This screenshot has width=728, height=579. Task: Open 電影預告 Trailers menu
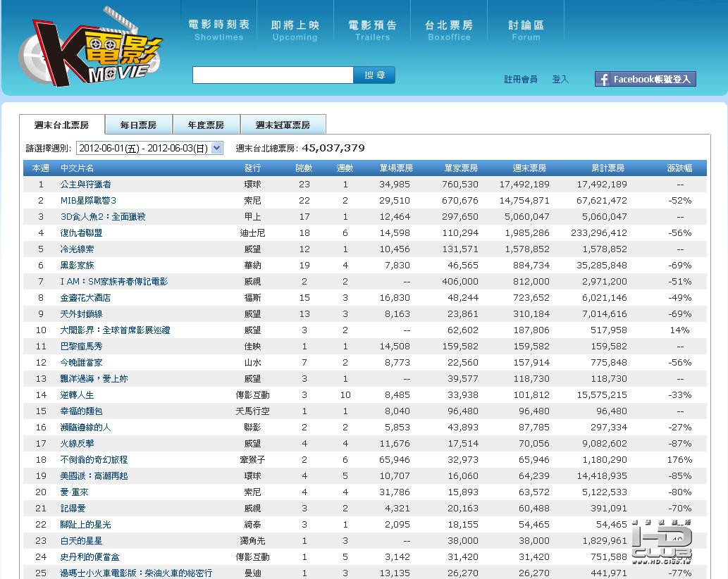[x=372, y=30]
